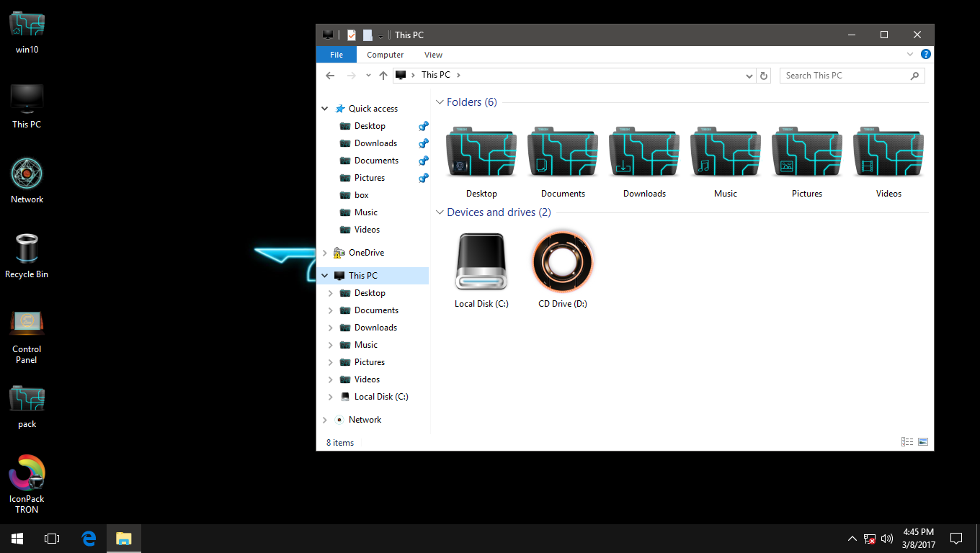The image size is (980, 553).
Task: Select Local Disk (C:) under Devices and drives
Action: pyautogui.click(x=481, y=271)
